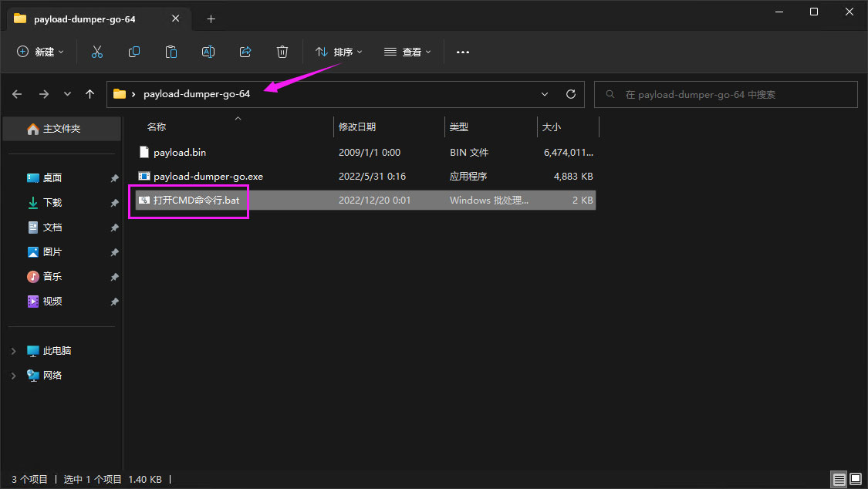Go up one directory level
Image resolution: width=868 pixels, height=489 pixels.
[x=90, y=94]
